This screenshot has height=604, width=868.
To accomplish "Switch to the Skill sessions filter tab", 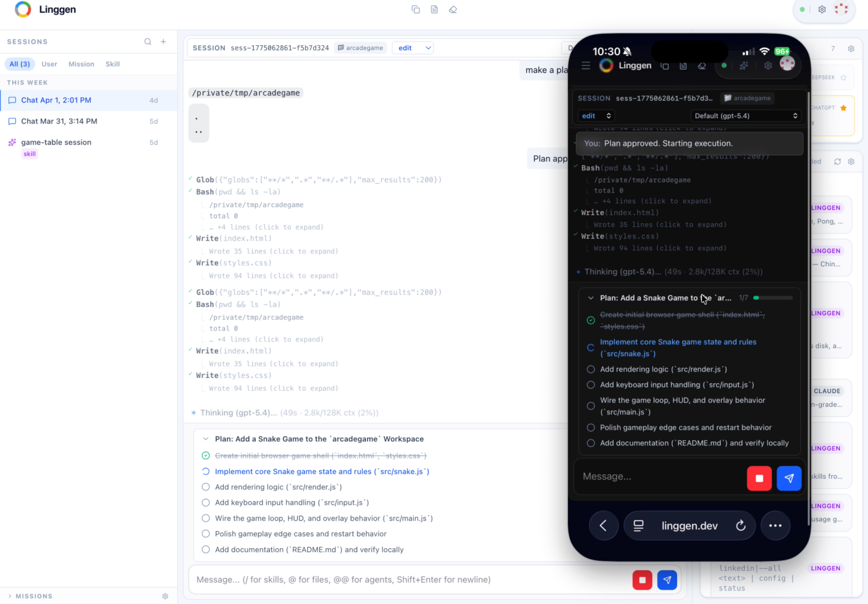I will tap(113, 64).
